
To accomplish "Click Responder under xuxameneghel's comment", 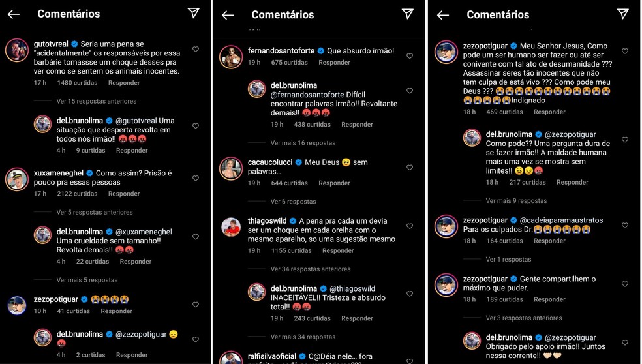I will (124, 194).
